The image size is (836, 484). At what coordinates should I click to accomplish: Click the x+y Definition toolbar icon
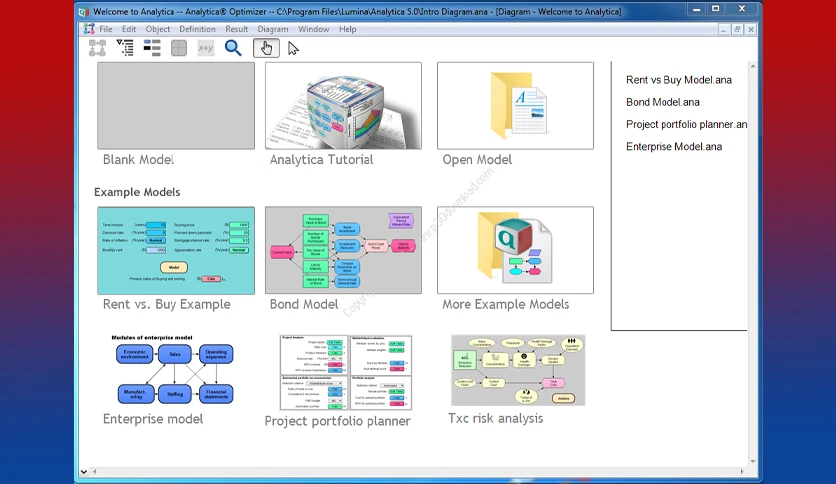click(206, 49)
